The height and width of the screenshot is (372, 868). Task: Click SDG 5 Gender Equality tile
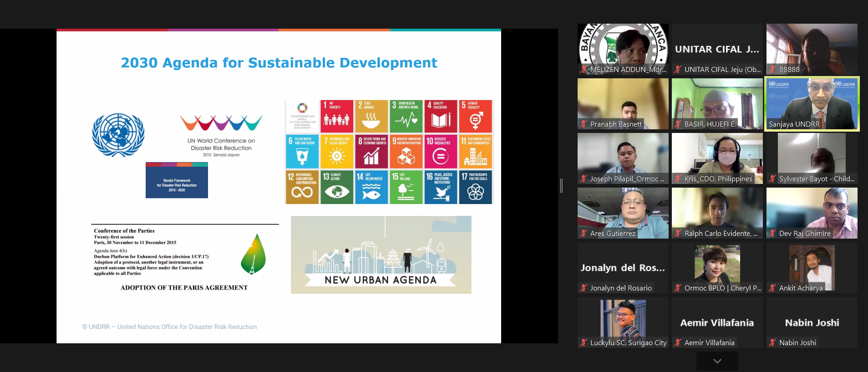pos(476,116)
